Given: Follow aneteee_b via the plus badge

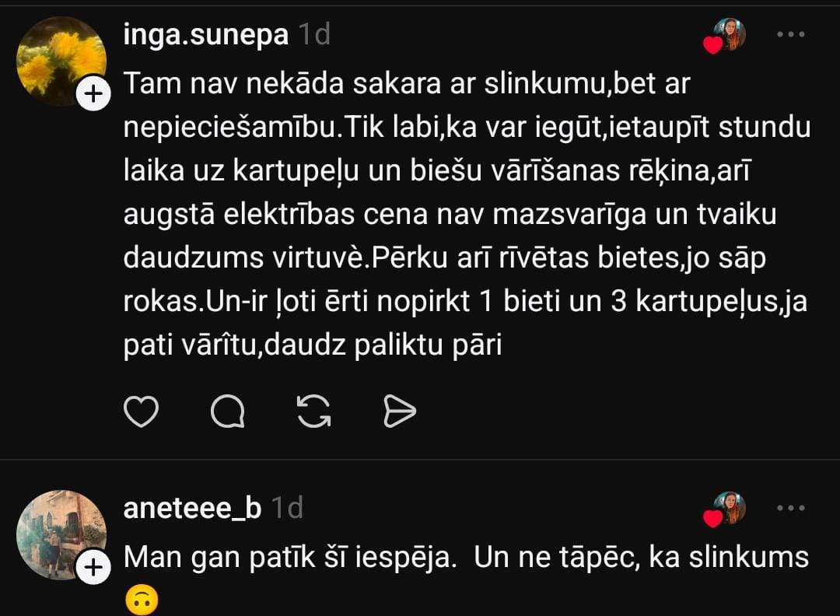Looking at the screenshot, I should (93, 568).
